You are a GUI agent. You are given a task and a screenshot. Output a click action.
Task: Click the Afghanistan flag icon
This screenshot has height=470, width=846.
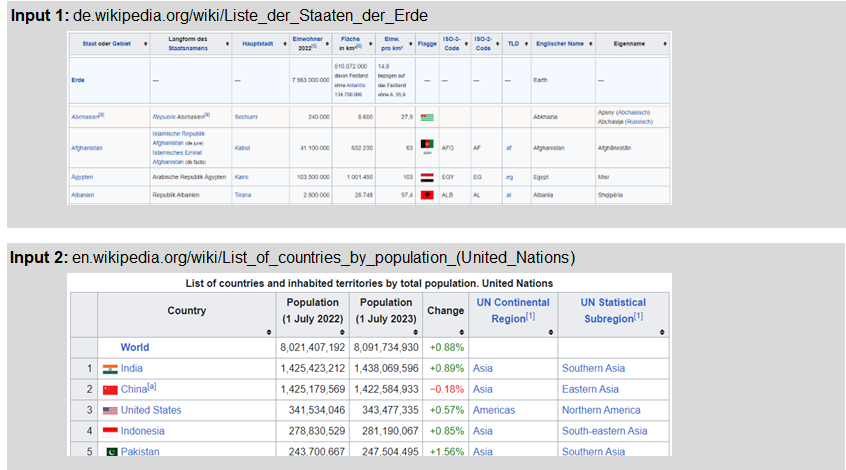click(x=427, y=144)
